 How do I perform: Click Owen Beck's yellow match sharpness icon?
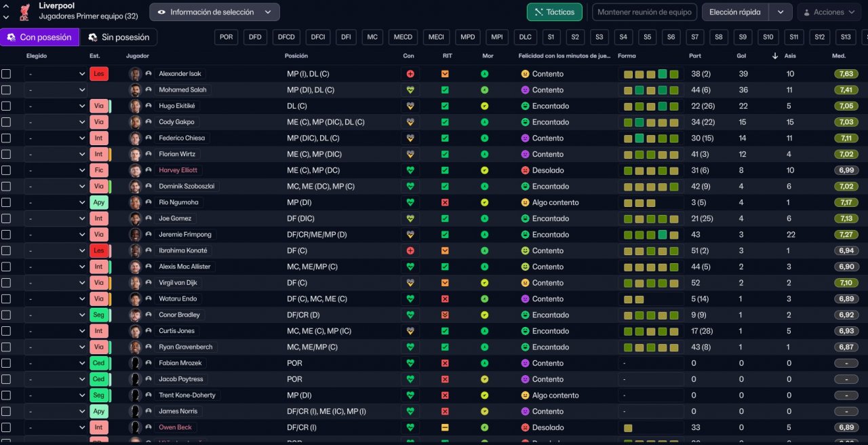point(445,428)
